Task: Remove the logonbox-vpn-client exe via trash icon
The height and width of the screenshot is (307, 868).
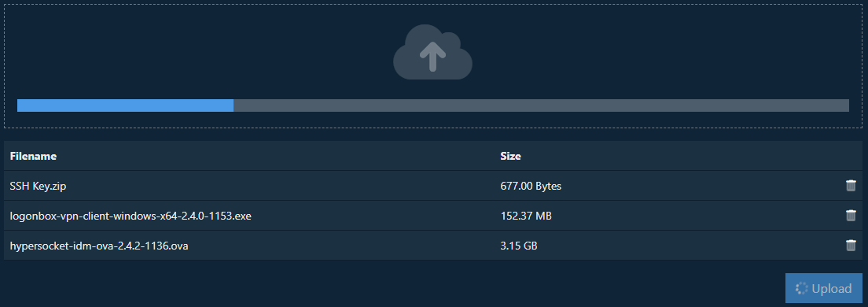Action: tap(851, 216)
